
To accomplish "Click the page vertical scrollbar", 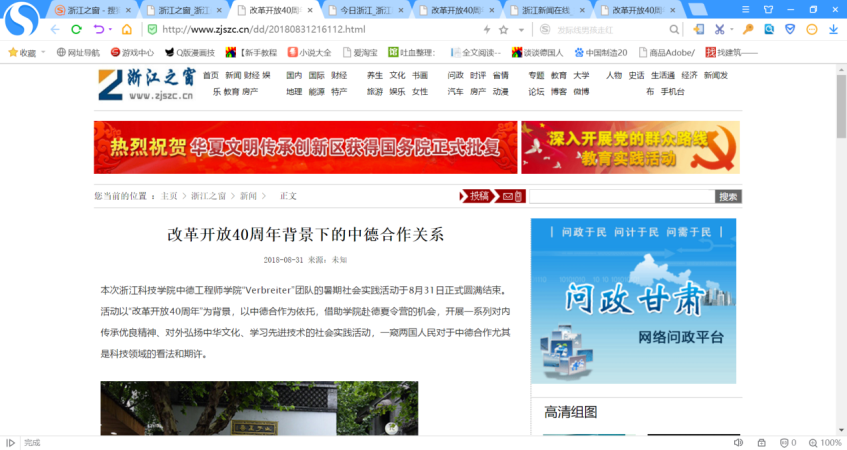I will 841,250.
